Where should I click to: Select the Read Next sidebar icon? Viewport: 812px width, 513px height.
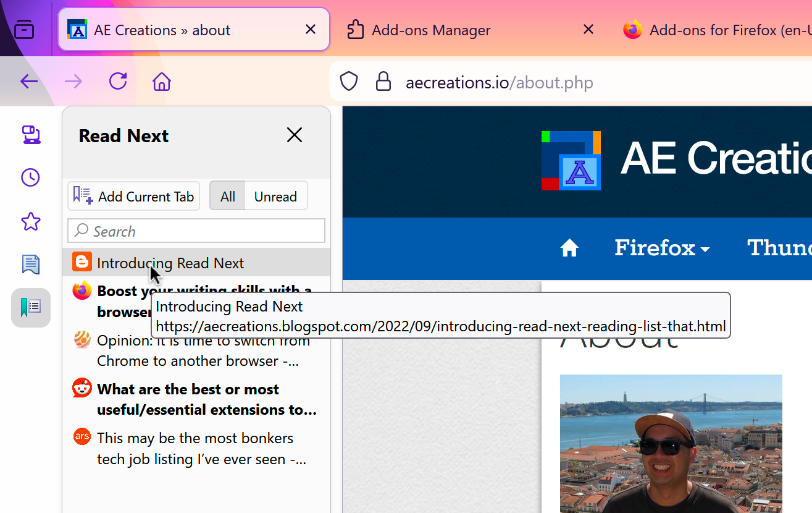tap(30, 307)
